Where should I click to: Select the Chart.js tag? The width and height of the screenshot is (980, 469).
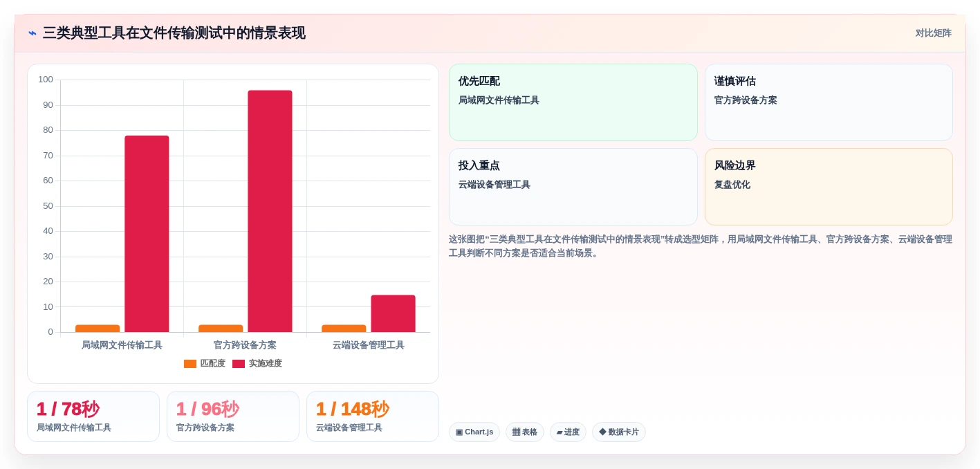pos(474,432)
